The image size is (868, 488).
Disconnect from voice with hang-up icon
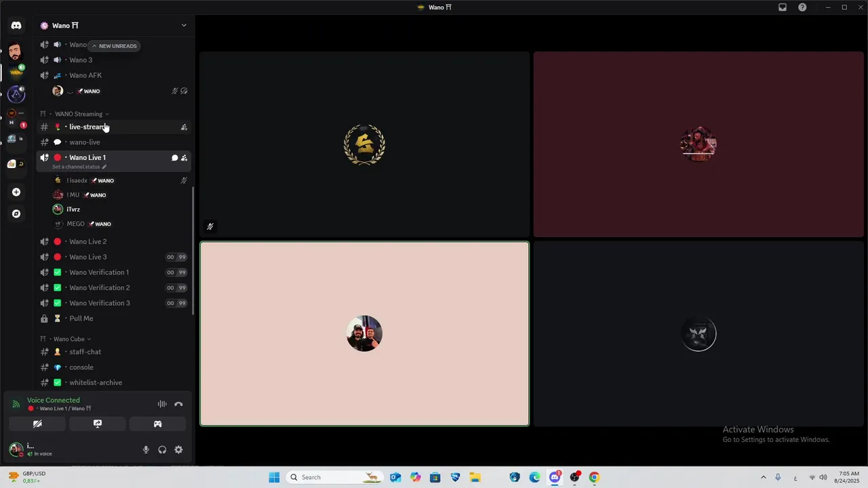click(x=178, y=404)
